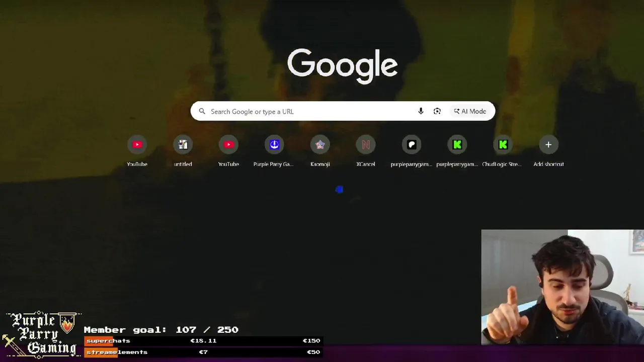The width and height of the screenshot is (644, 362).
Task: Click the Member goal: 107 / 250 text
Action: pos(161,330)
